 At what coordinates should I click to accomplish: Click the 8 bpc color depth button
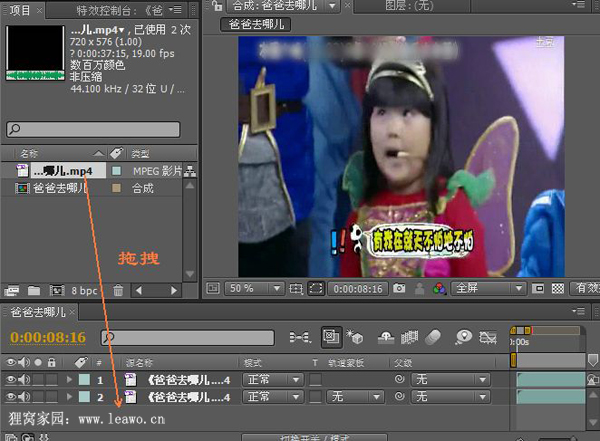point(86,291)
